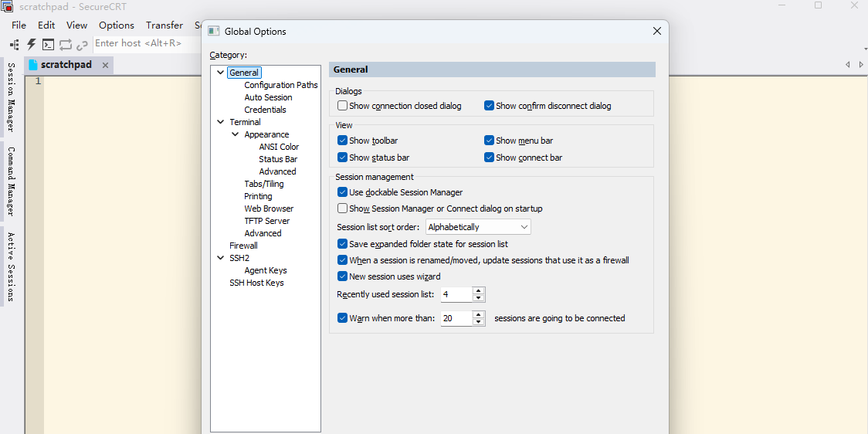Open the View menu
The image size is (868, 434).
point(77,25)
